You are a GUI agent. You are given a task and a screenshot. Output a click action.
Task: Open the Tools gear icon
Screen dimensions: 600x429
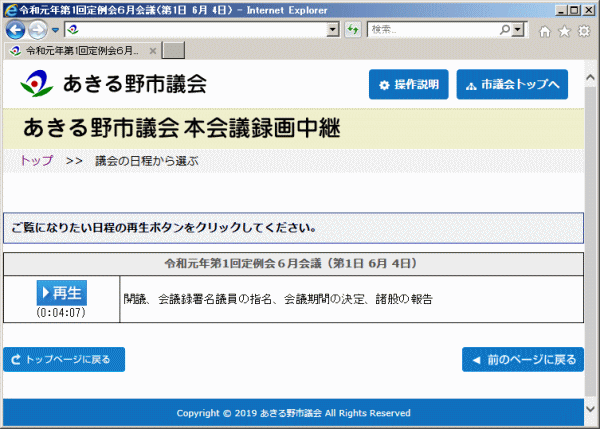[584, 31]
